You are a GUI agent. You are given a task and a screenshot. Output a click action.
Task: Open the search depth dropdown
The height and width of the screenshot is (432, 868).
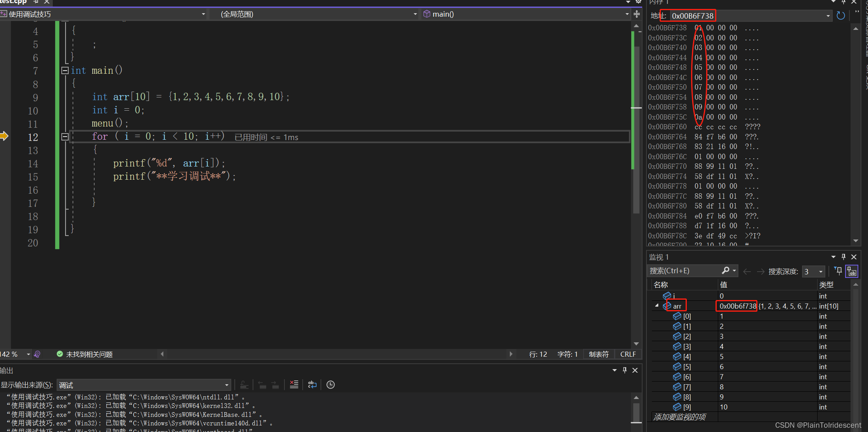(x=821, y=272)
